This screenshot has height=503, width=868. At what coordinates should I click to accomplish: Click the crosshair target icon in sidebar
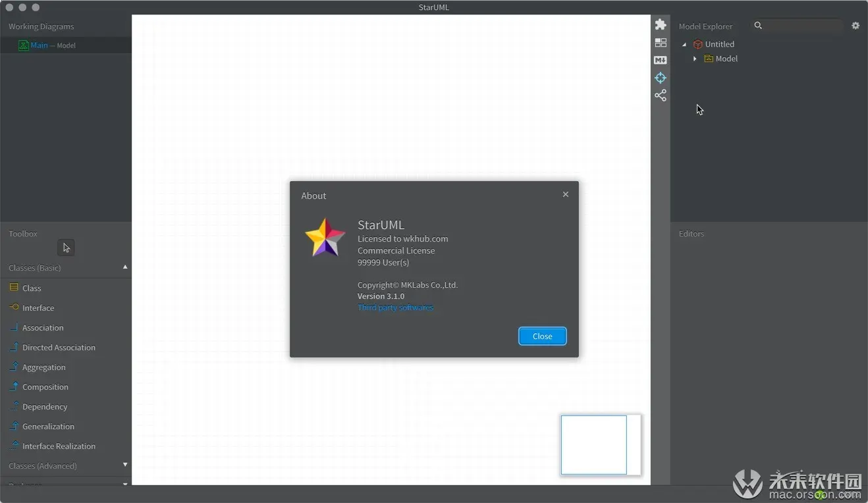coord(661,78)
